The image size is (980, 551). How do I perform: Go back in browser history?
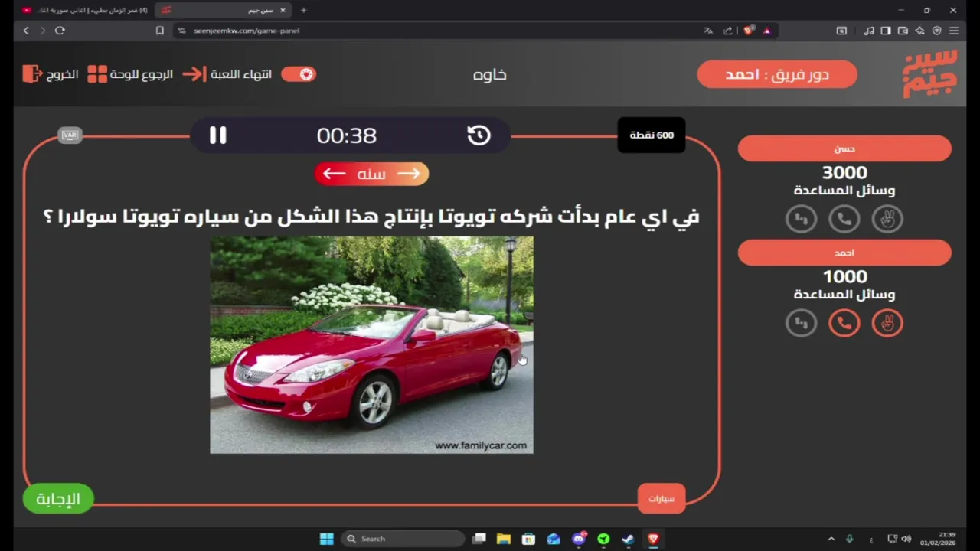pos(26,31)
